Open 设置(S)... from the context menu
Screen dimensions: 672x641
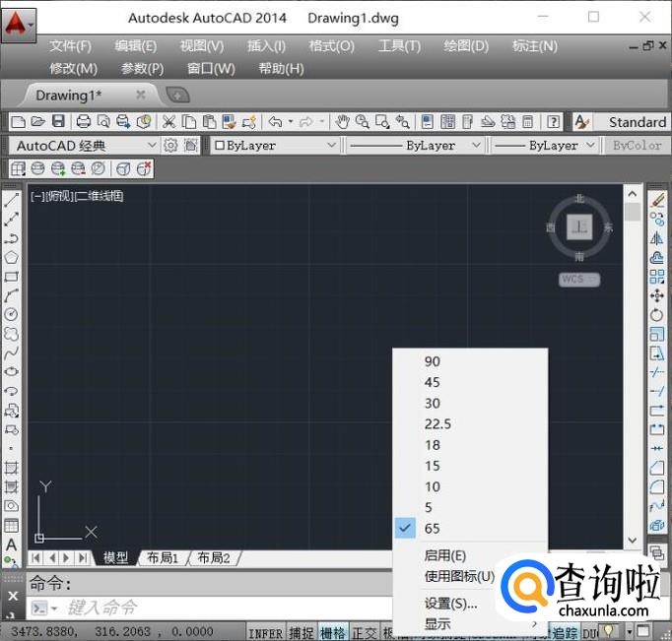point(450,604)
